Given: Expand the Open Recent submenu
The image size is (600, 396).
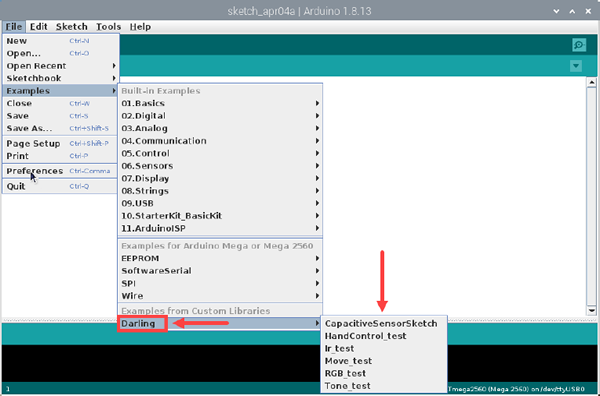Looking at the screenshot, I should 61,66.
